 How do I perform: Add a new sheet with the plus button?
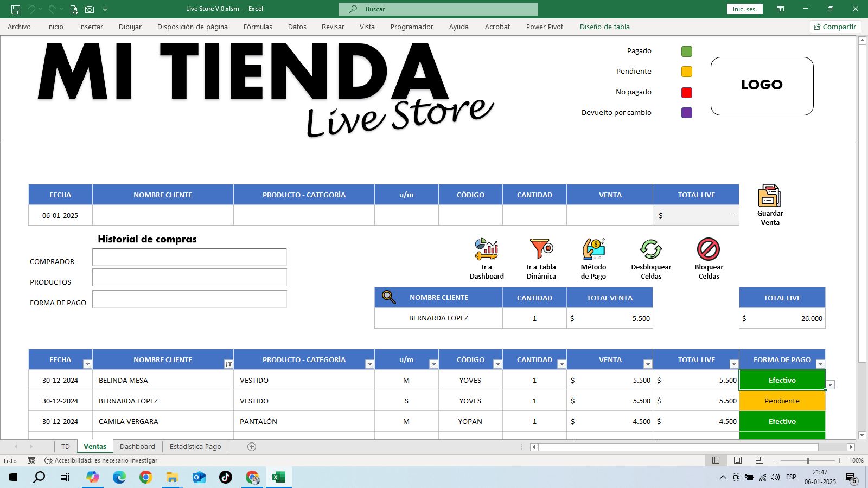click(x=251, y=446)
